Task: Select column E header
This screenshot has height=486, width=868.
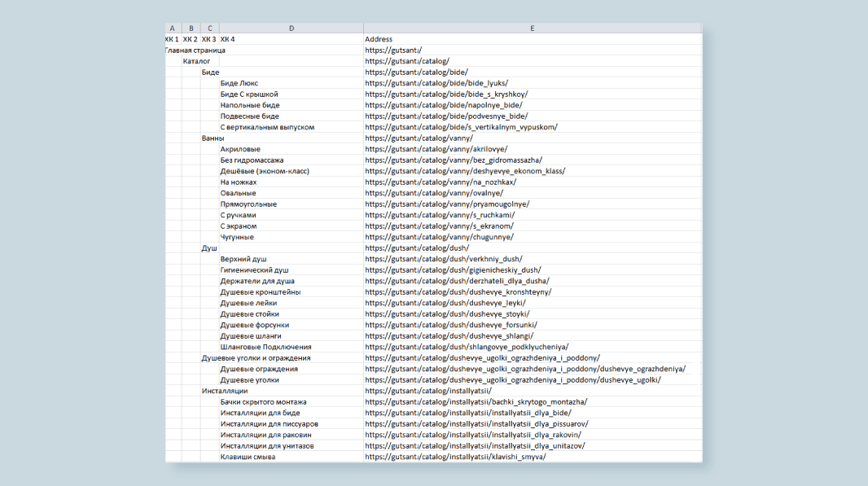Action: point(533,28)
